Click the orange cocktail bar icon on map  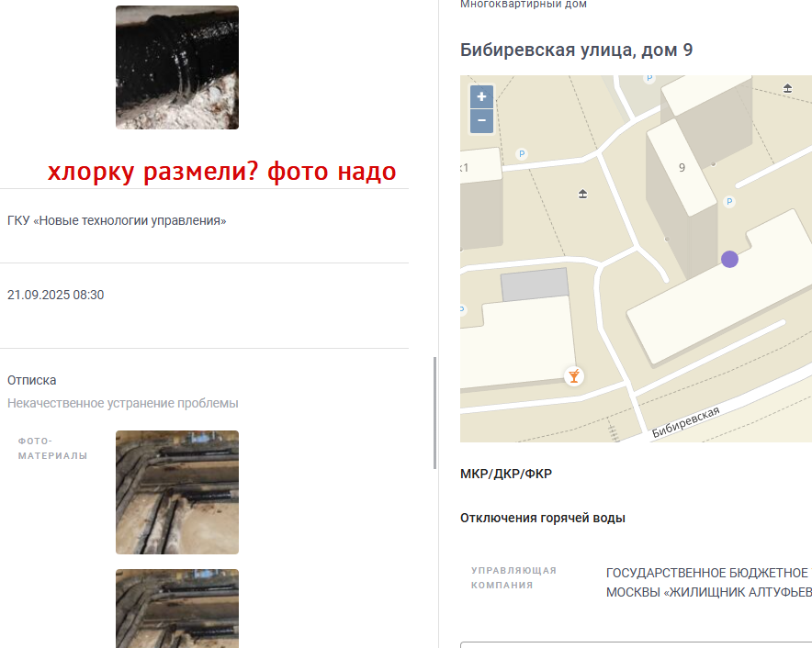point(574,376)
